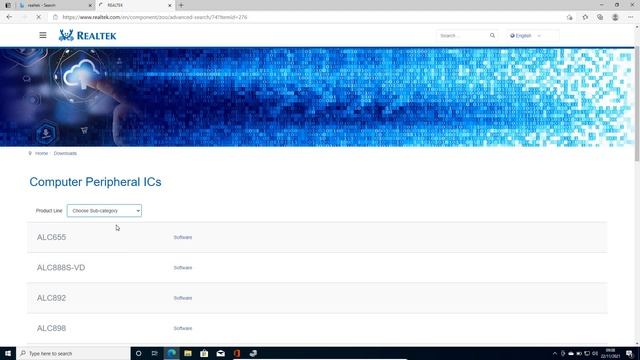This screenshot has height=360, width=640.
Task: Close the realtek - Search tab
Action: click(90, 5)
